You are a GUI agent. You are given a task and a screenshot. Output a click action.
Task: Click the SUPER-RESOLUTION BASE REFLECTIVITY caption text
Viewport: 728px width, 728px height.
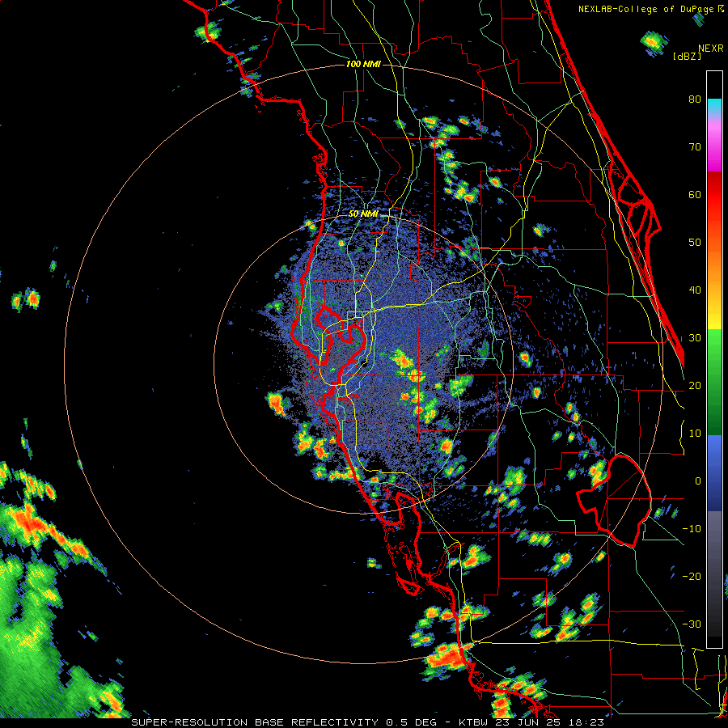(x=255, y=722)
